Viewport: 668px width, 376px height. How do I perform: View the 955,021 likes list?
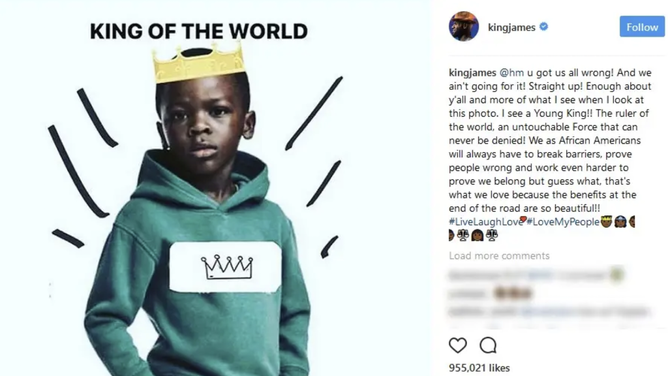pyautogui.click(x=479, y=367)
